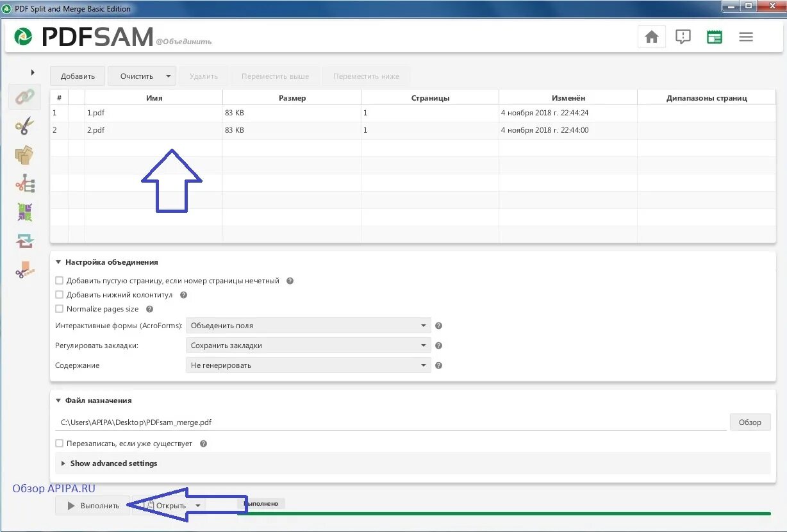Viewport: 787px width, 532px height.
Task: Click Переместить ниже button
Action: (x=366, y=76)
